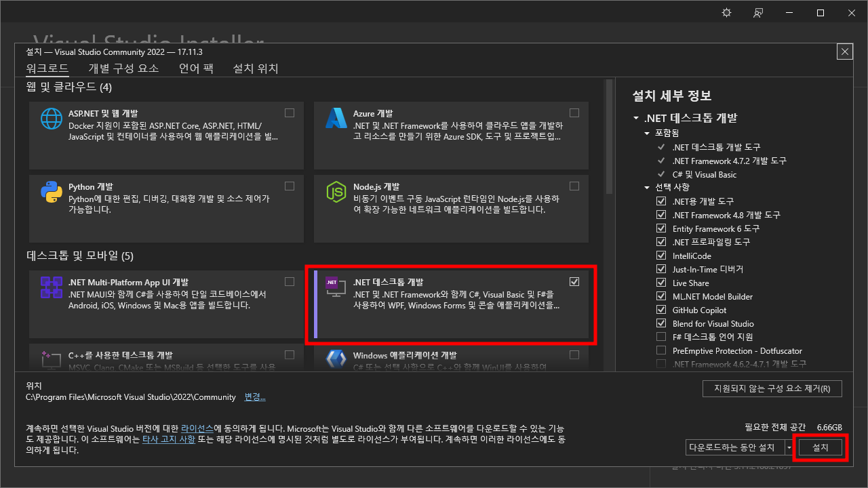Check the Windows 애플리케이션 개발 checkbox
Screen dimensions: 868x488
pos(574,354)
